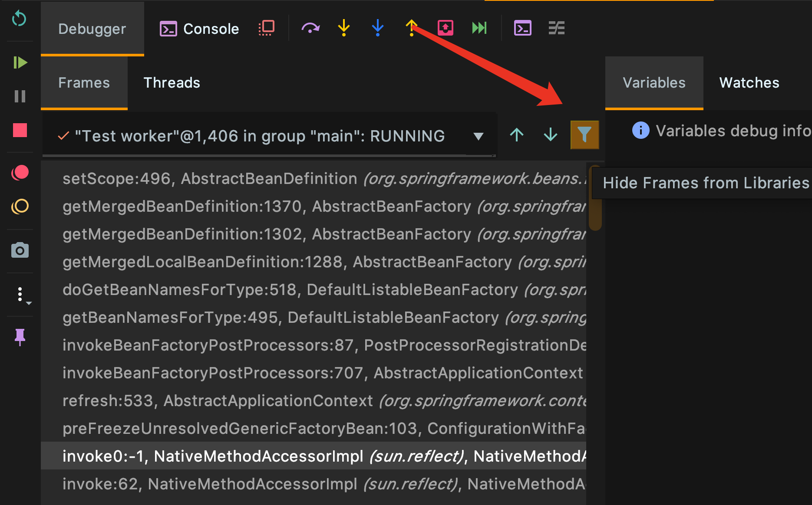Click the Trace Current Stream Chain icon
Image resolution: width=812 pixels, height=505 pixels.
[x=557, y=28]
